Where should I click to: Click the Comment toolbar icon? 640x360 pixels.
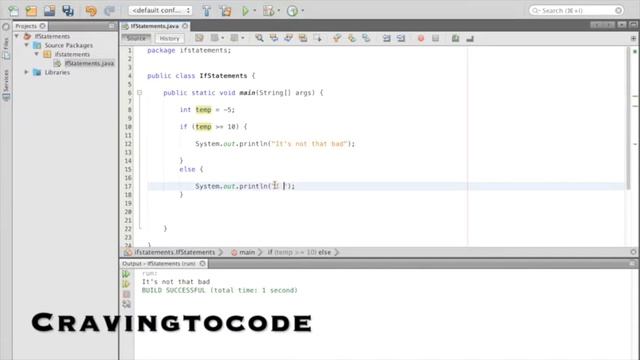456,38
